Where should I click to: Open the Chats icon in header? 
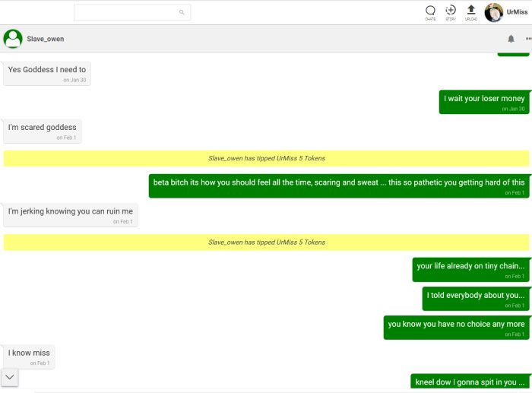[430, 11]
